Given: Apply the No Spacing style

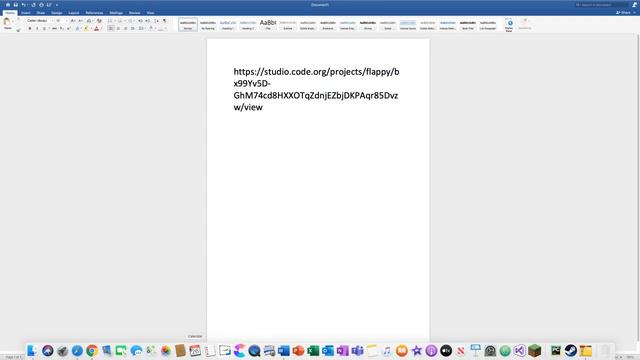Looking at the screenshot, I should tap(208, 24).
